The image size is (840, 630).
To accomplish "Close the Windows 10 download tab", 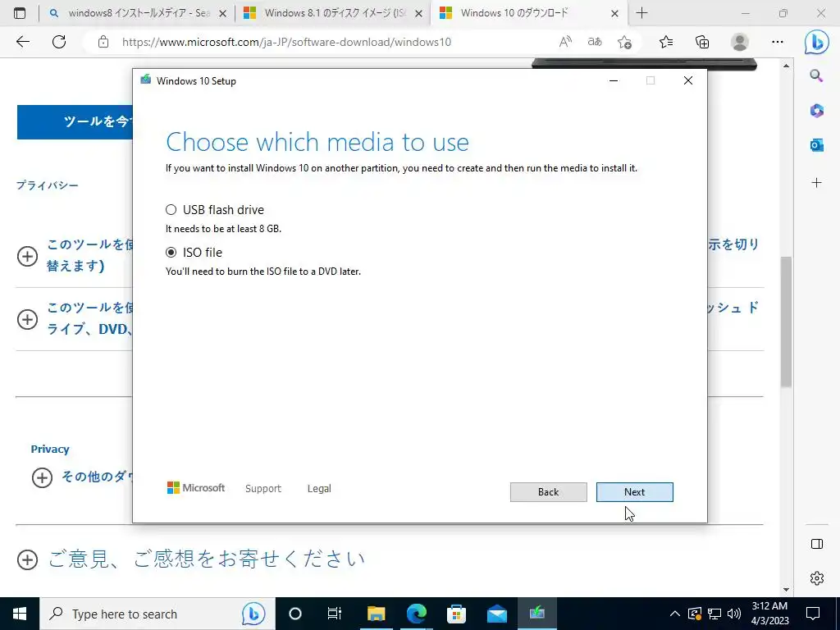I will pos(615,13).
